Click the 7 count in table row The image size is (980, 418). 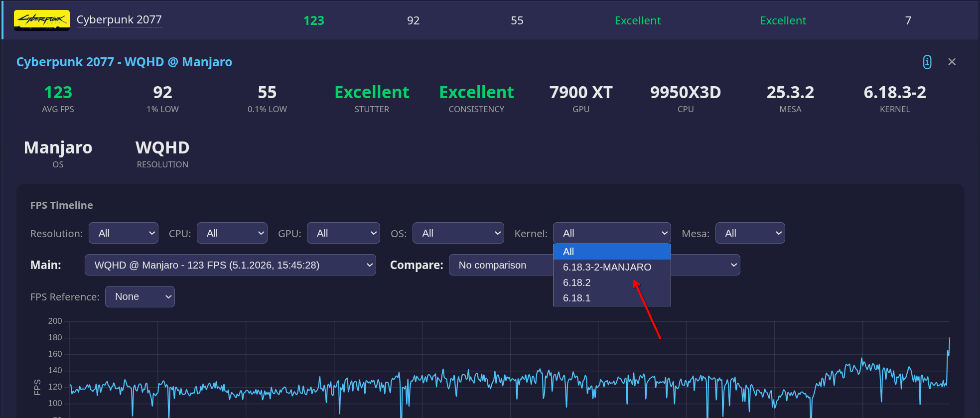coord(908,20)
